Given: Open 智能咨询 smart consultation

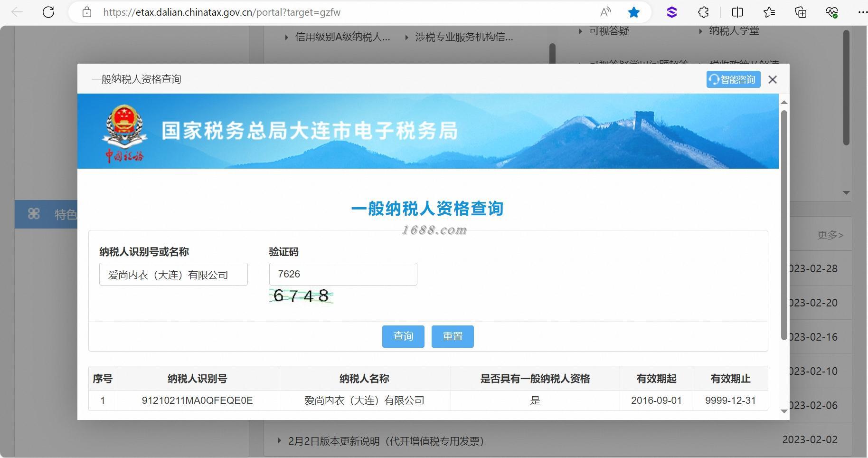Looking at the screenshot, I should 733,79.
